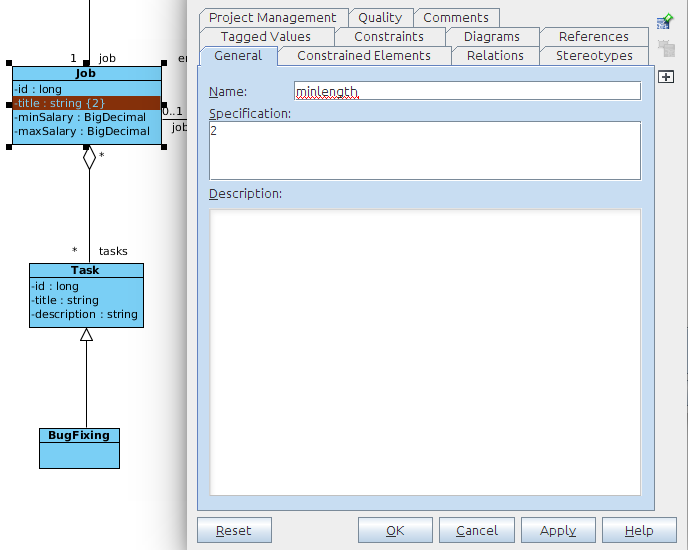Click the Apply button
This screenshot has width=688, height=550.
pyautogui.click(x=557, y=531)
